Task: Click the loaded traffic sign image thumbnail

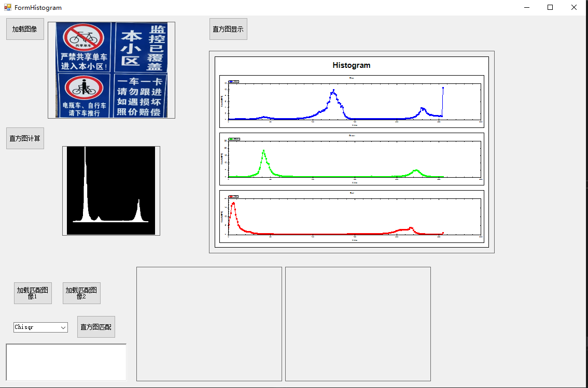Action: point(111,70)
